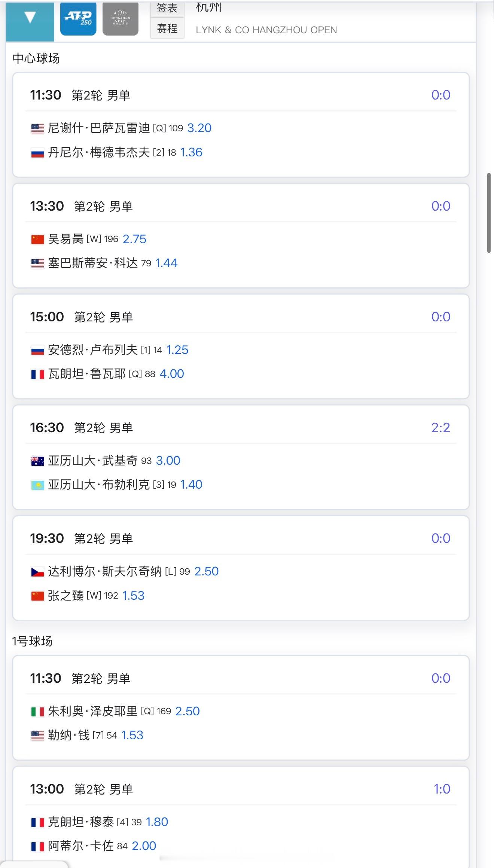Switch to the 赛程 schedule tab
This screenshot has width=494, height=868.
(167, 28)
